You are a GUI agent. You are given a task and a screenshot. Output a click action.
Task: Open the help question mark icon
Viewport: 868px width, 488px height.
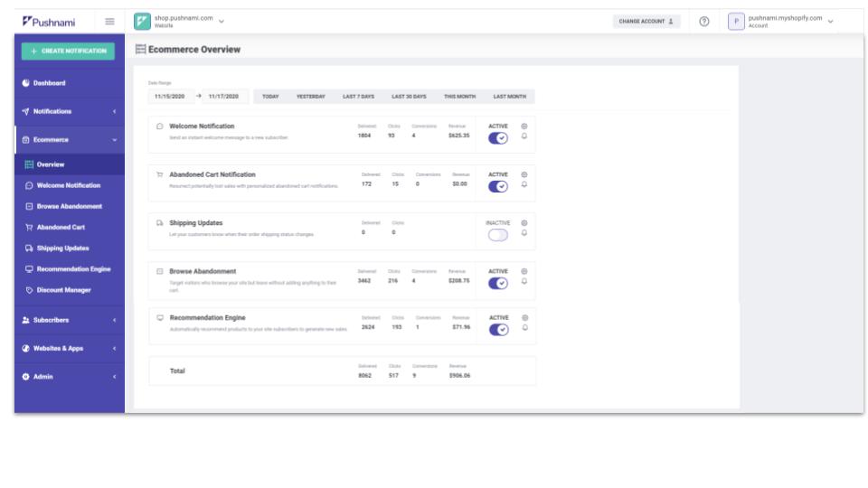click(x=704, y=21)
